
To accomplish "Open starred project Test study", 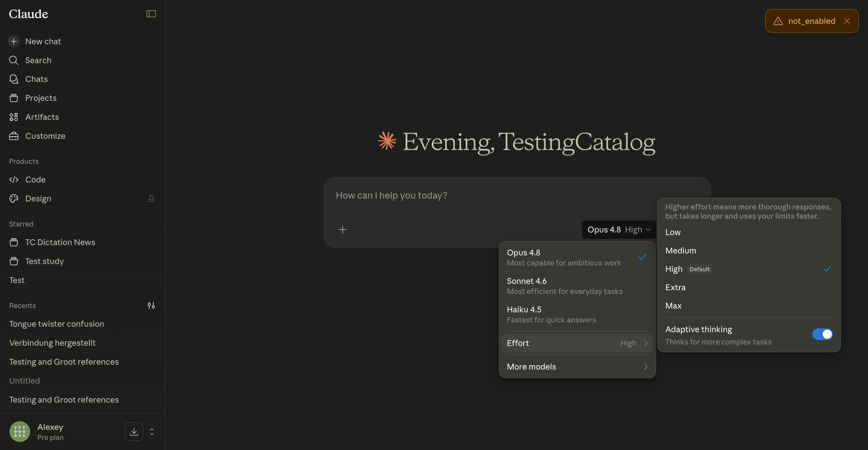I will [x=83, y=261].
